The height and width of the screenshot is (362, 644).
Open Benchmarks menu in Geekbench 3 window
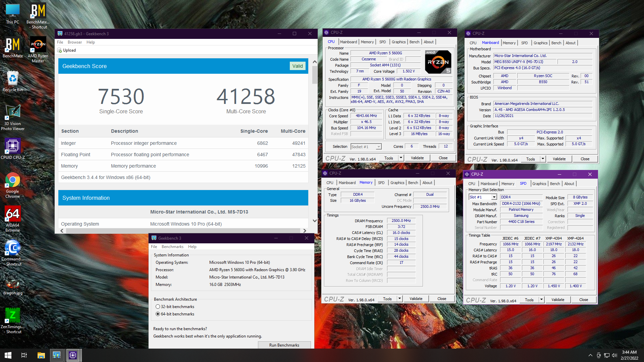(172, 247)
